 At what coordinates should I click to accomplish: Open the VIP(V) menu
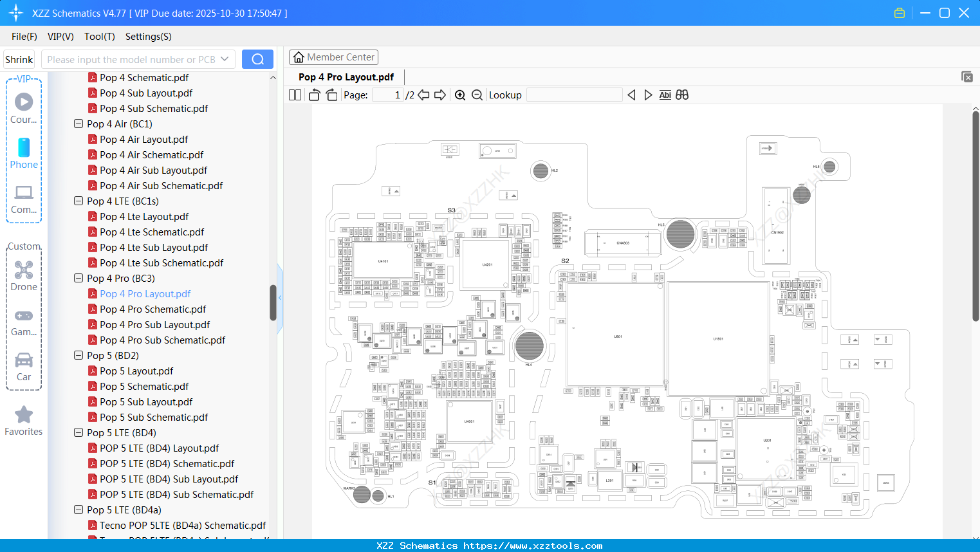(x=60, y=37)
